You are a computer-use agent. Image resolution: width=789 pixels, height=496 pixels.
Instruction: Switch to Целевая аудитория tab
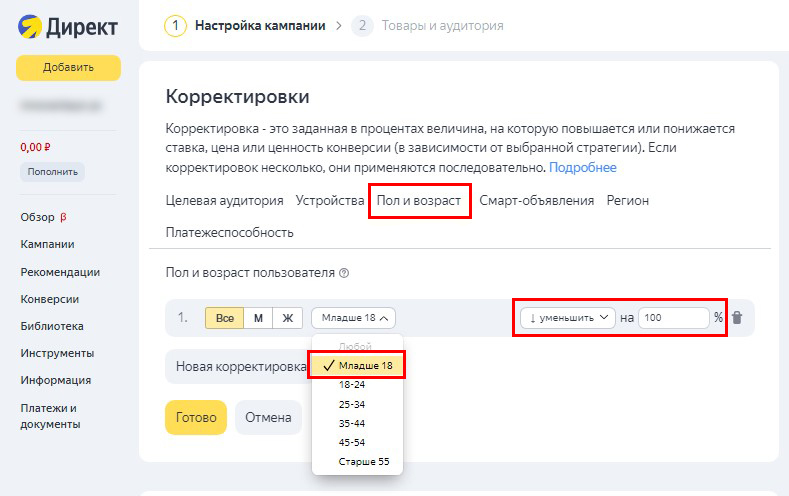pyautogui.click(x=224, y=201)
